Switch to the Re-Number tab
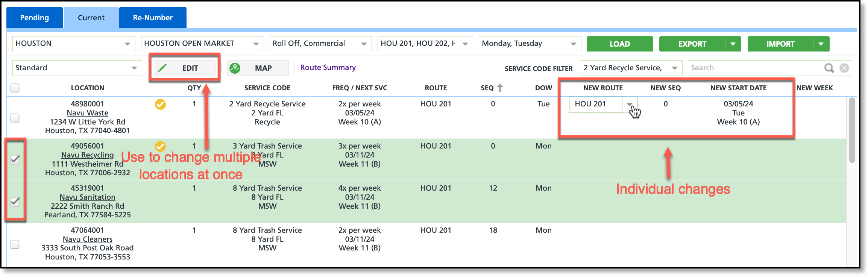The height and width of the screenshot is (276, 868). point(153,18)
